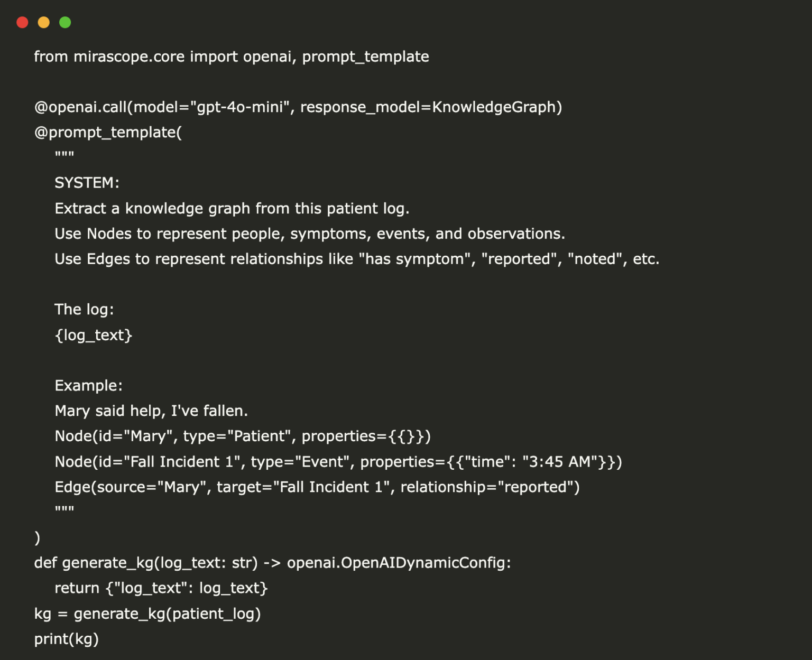
Task: Click the SYSTEM: label in the prompt
Action: pos(87,183)
